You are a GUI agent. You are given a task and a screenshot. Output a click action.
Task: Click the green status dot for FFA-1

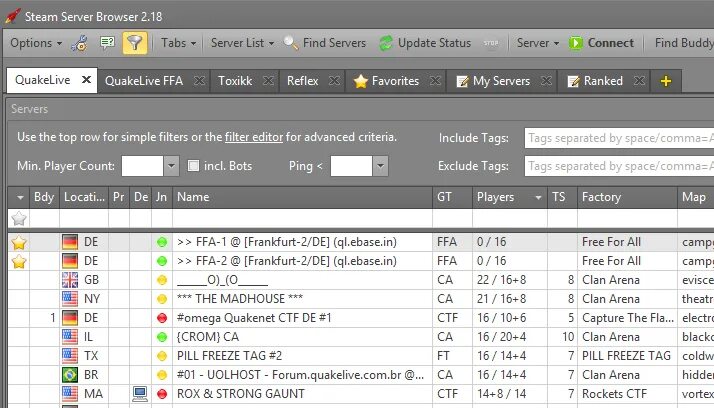point(162,242)
